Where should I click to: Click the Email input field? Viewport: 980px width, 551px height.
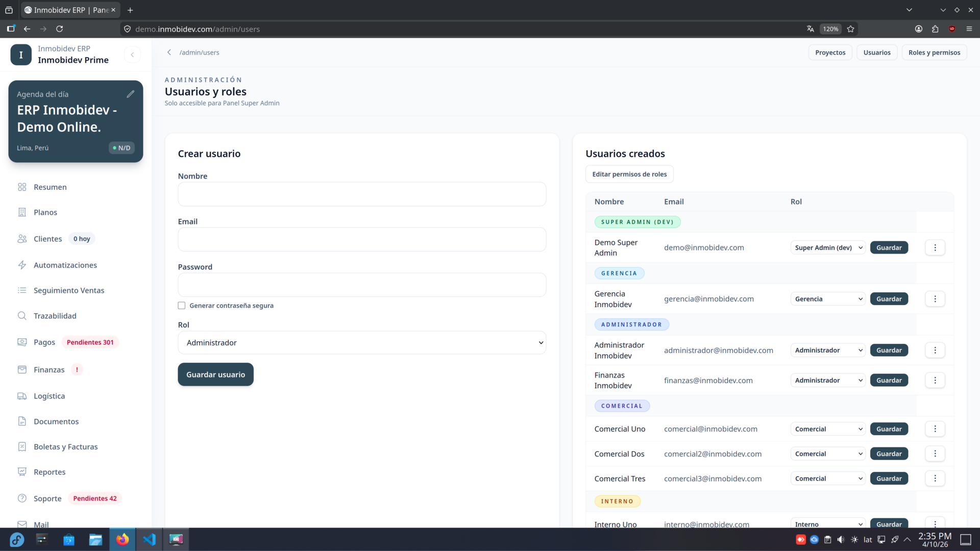pos(361,239)
